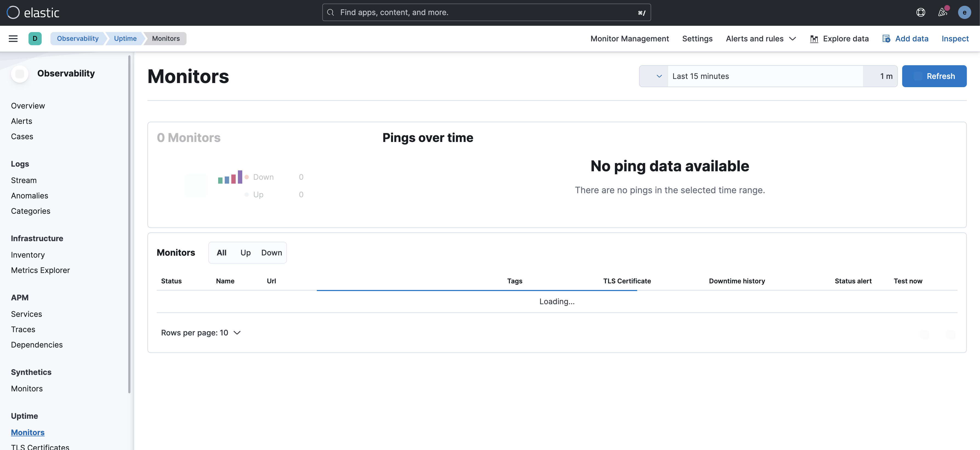This screenshot has height=450, width=980.
Task: Open the newsfeed notifications icon
Action: (942, 13)
